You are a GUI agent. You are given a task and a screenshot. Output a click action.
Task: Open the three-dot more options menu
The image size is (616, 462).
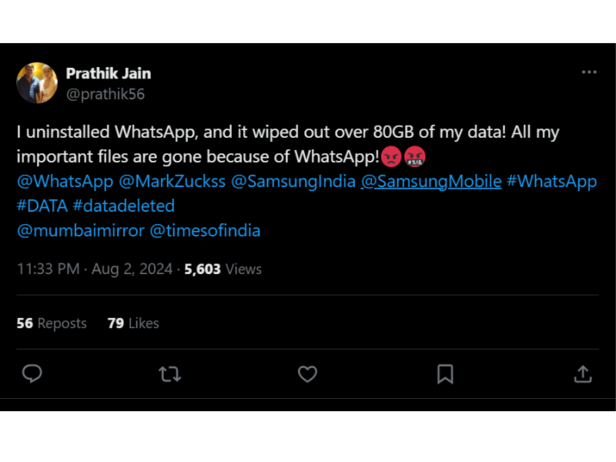(589, 73)
